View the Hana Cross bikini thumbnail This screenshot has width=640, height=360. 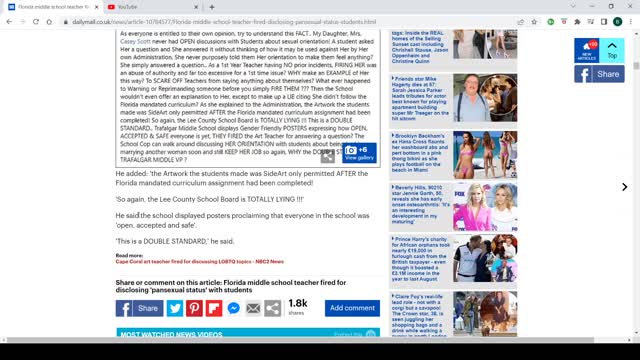coord(485,155)
